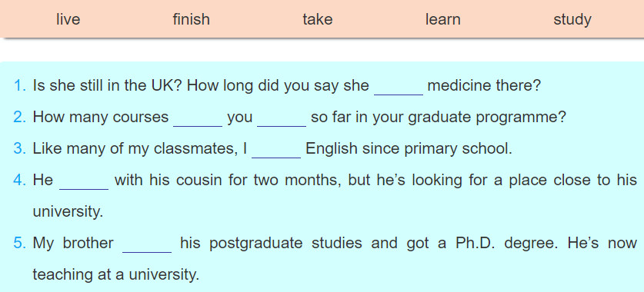The height and width of the screenshot is (292, 644).
Task: Click the blank before "so far in your"
Action: coord(282,118)
